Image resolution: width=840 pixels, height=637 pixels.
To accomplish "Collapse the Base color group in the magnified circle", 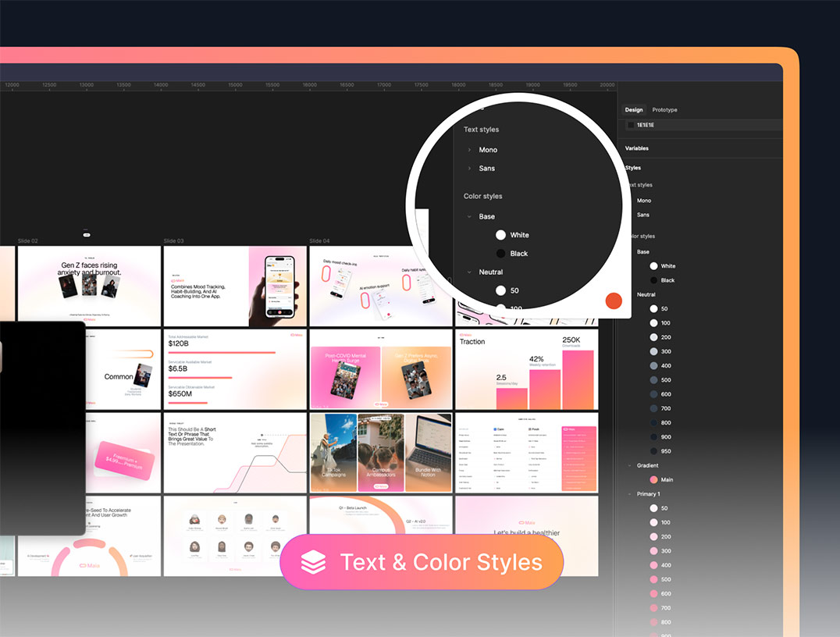I will (x=469, y=217).
